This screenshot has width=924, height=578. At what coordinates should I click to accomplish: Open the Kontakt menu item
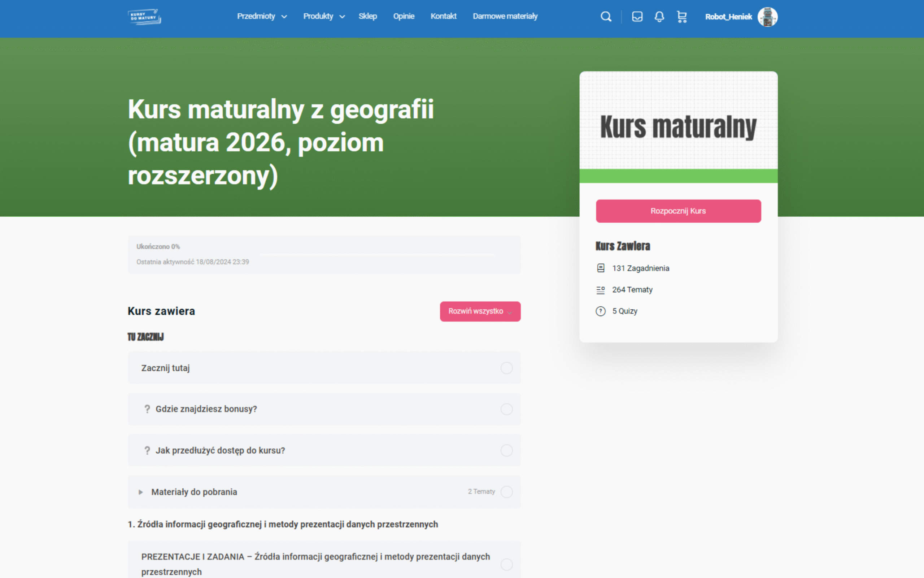coord(443,16)
